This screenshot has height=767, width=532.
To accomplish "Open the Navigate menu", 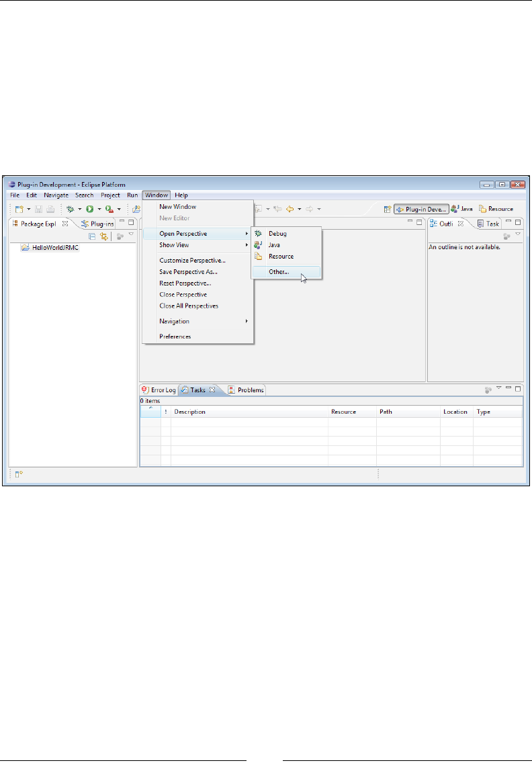I will tap(56, 195).
